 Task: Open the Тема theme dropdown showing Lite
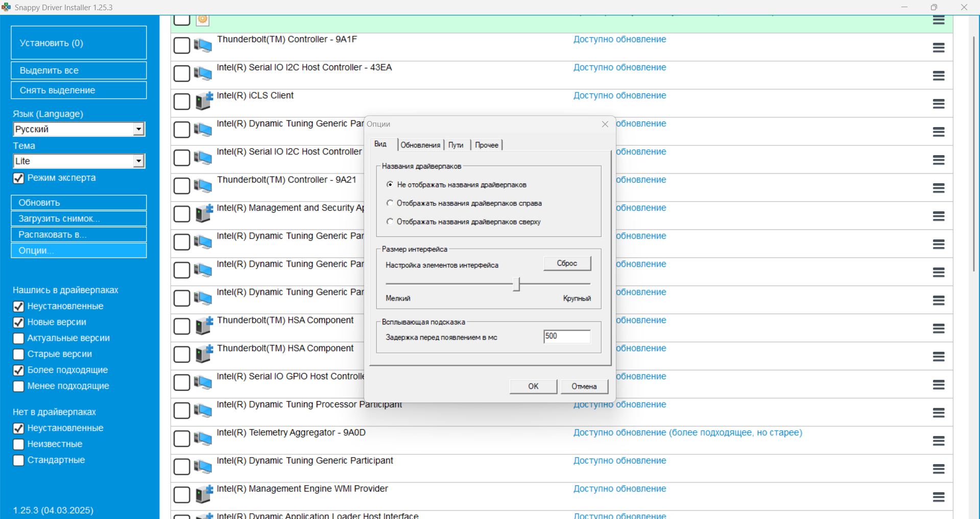79,161
